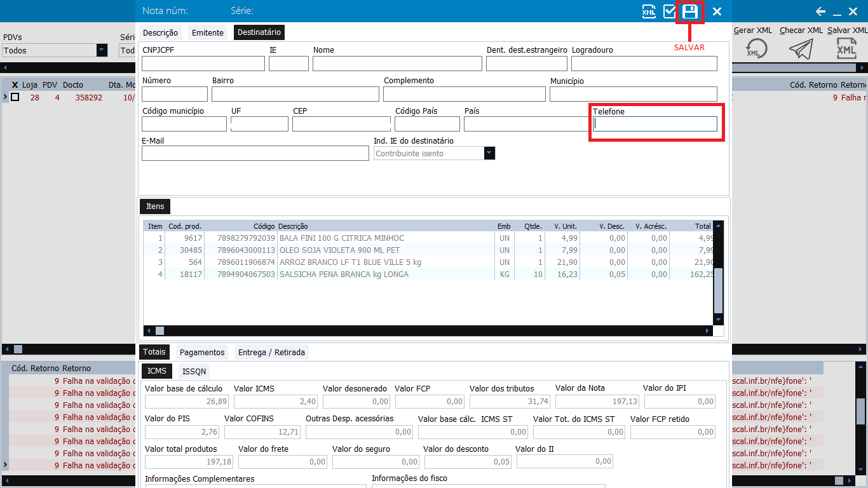Image resolution: width=868 pixels, height=488 pixels.
Task: Click the UF input field
Action: click(x=259, y=124)
